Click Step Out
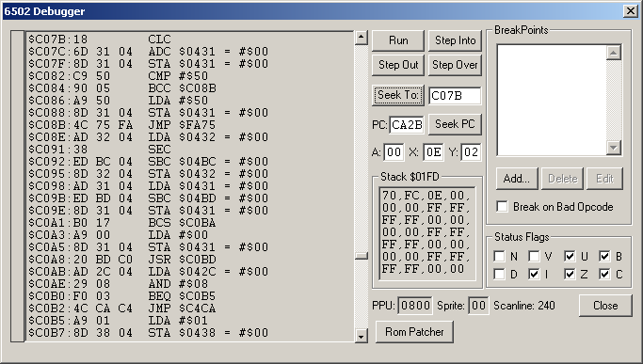 pos(398,65)
